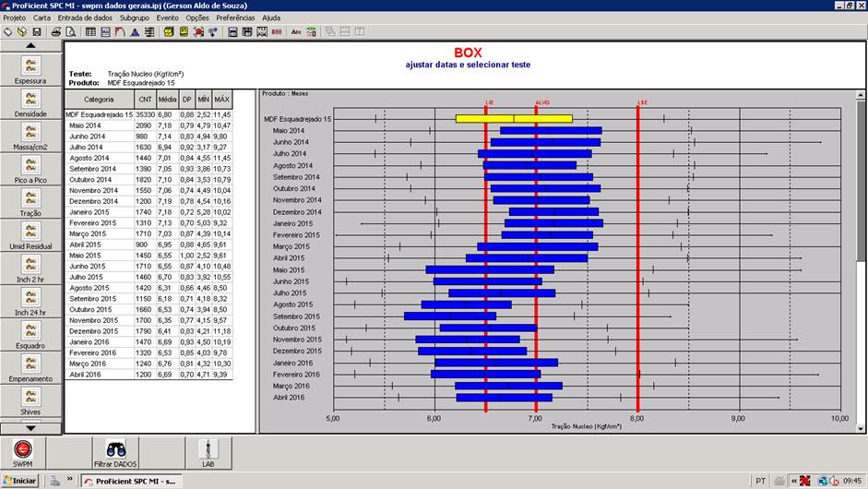
Task: Open the Ajuda menu
Action: pyautogui.click(x=271, y=18)
